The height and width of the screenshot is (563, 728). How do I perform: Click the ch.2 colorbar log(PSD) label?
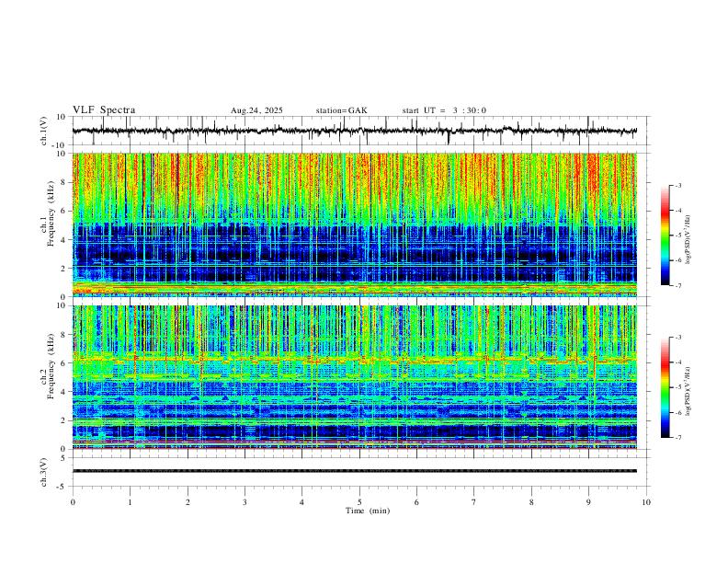click(x=688, y=391)
